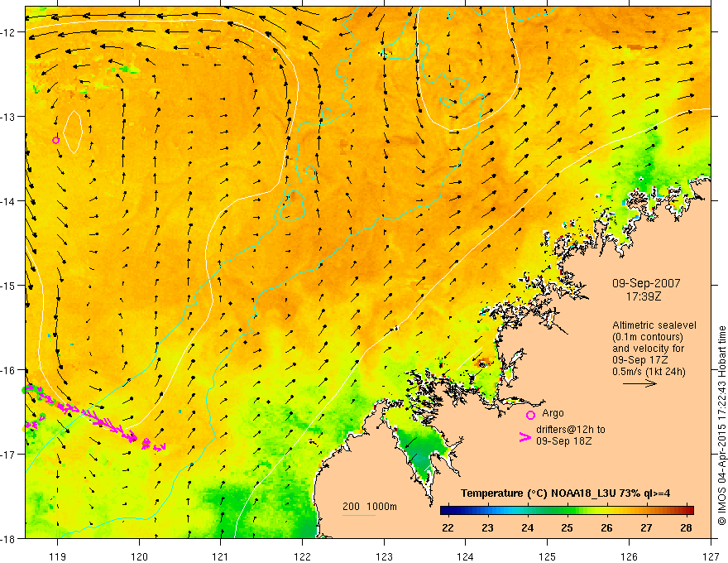Click the velocity scale arrow under 0.5m/s
728x563 pixels.
[x=639, y=383]
